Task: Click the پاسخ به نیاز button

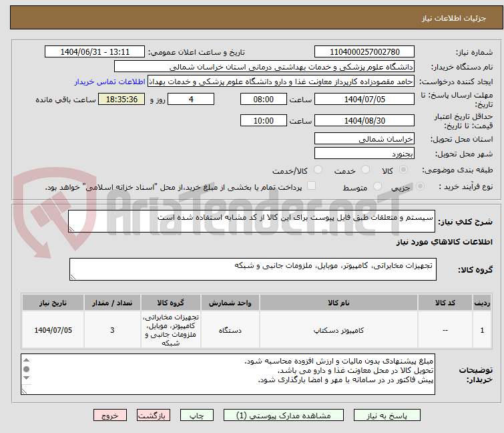Action: [387, 416]
